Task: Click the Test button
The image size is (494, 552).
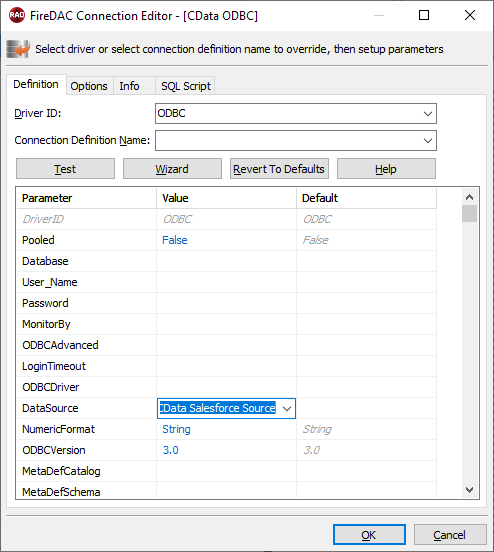Action: coord(65,169)
